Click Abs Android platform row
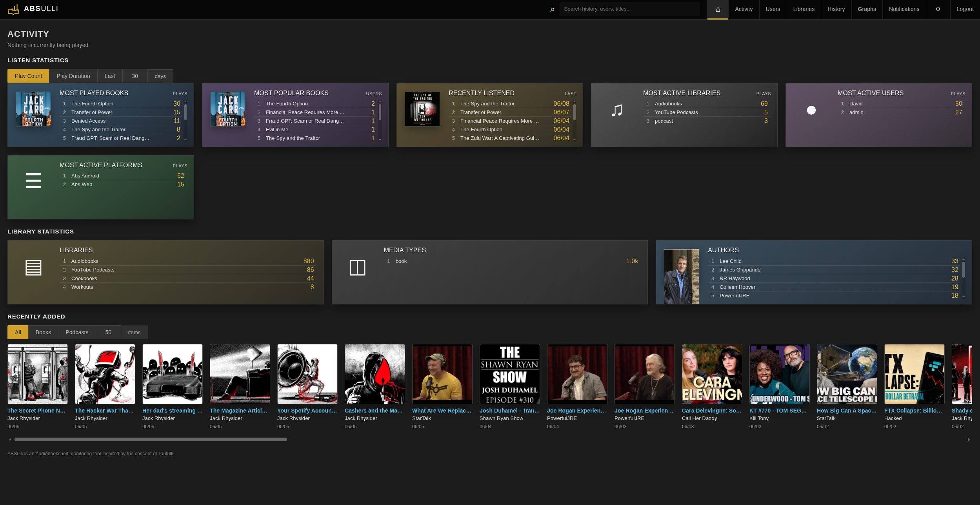This screenshot has width=980, height=505. (123, 176)
